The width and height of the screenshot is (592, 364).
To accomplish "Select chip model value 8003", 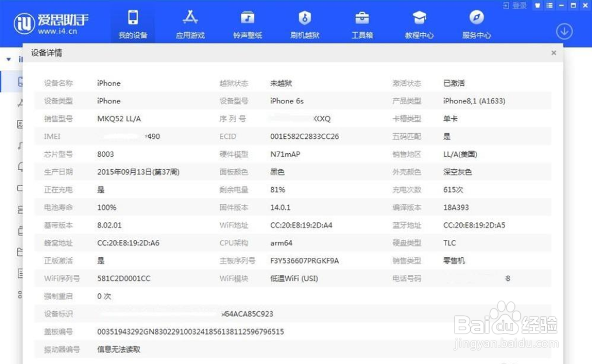I will point(105,154).
